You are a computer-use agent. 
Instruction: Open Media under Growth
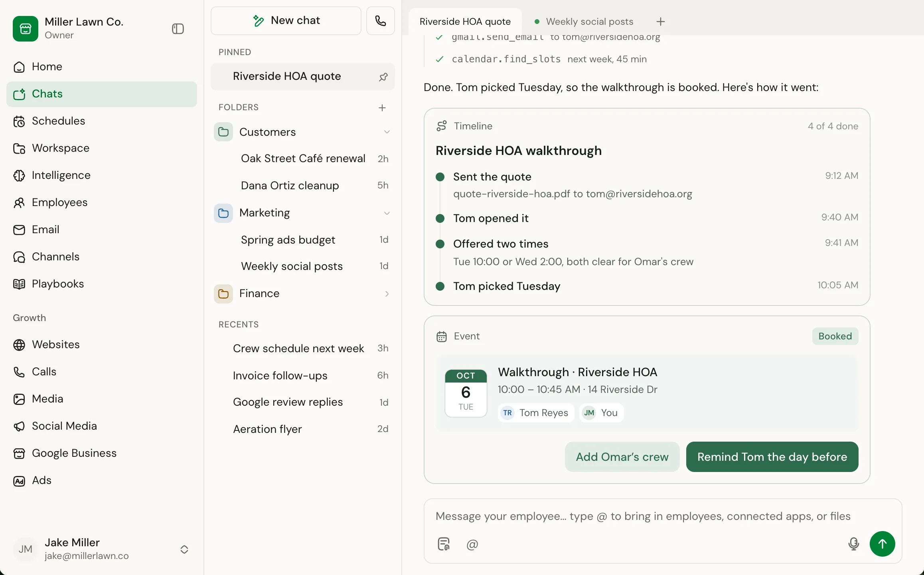click(102, 399)
